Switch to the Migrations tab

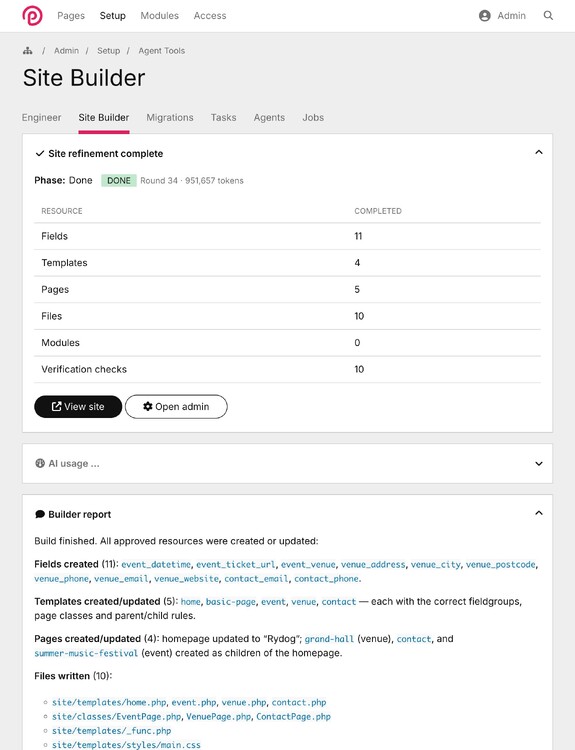point(170,118)
